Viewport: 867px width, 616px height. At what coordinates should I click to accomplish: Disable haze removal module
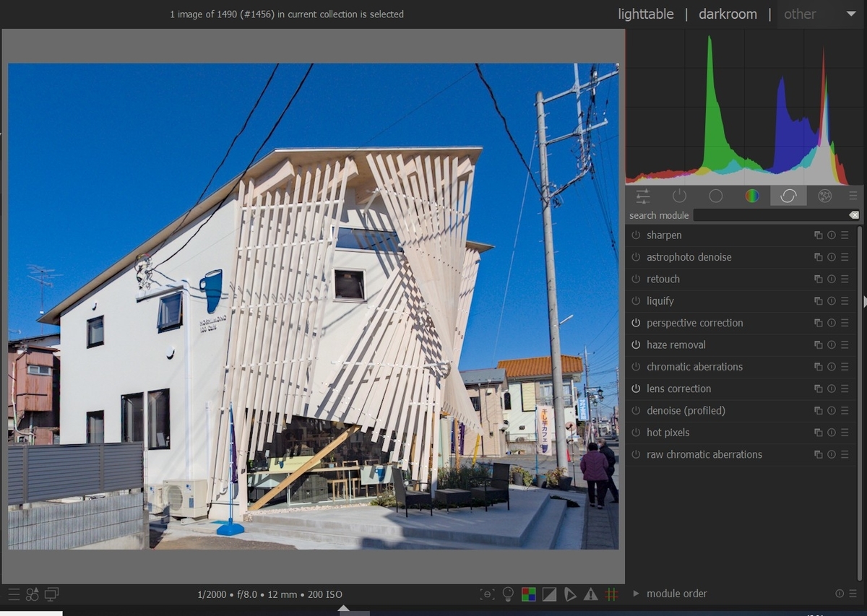click(x=636, y=345)
